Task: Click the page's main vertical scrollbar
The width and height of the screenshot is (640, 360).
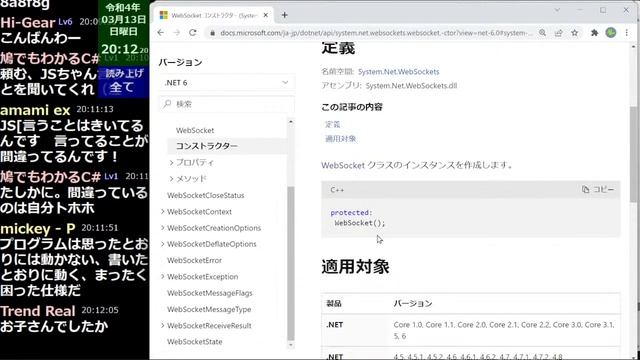Action: 634,154
